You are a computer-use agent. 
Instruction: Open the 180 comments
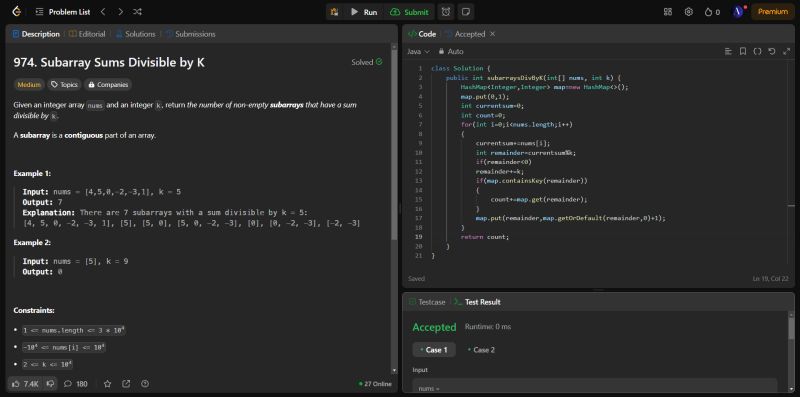pos(76,384)
